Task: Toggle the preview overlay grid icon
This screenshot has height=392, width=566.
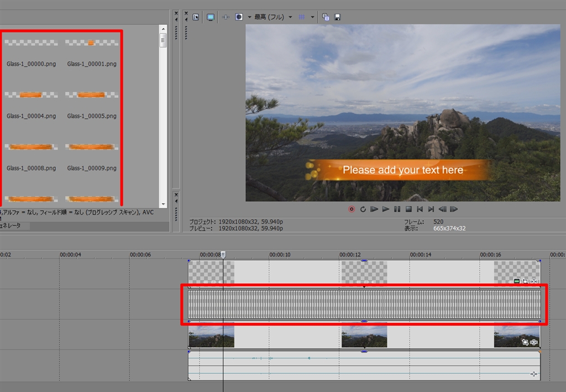Action: (302, 17)
